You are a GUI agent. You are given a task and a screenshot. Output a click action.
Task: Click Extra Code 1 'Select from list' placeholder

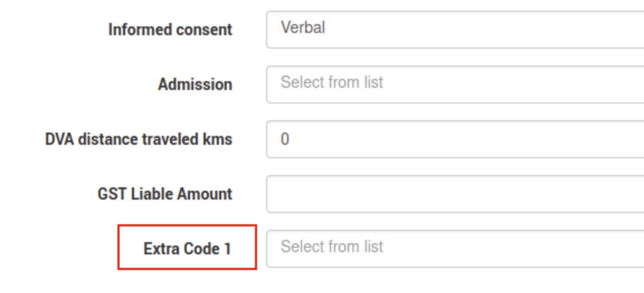coord(332,247)
